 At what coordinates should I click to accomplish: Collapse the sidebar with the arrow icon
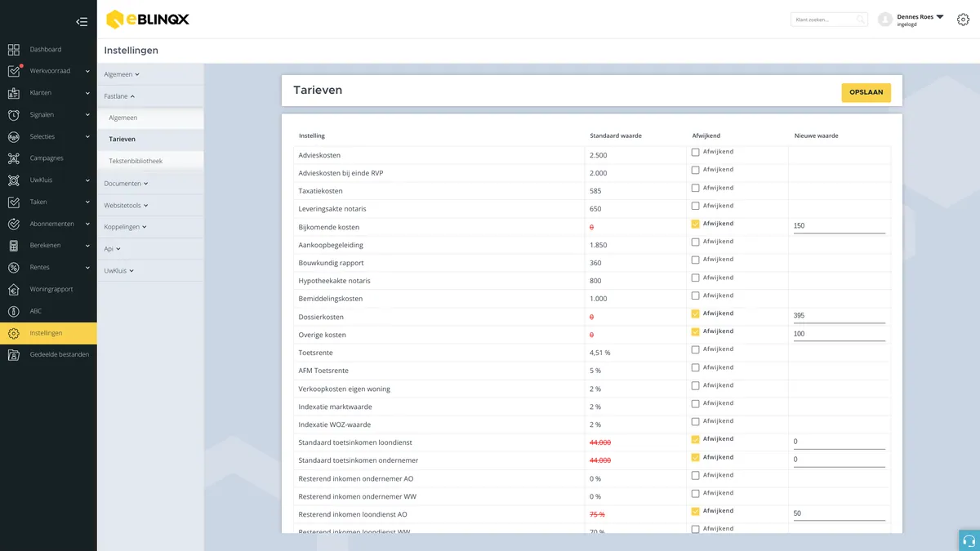click(81, 22)
